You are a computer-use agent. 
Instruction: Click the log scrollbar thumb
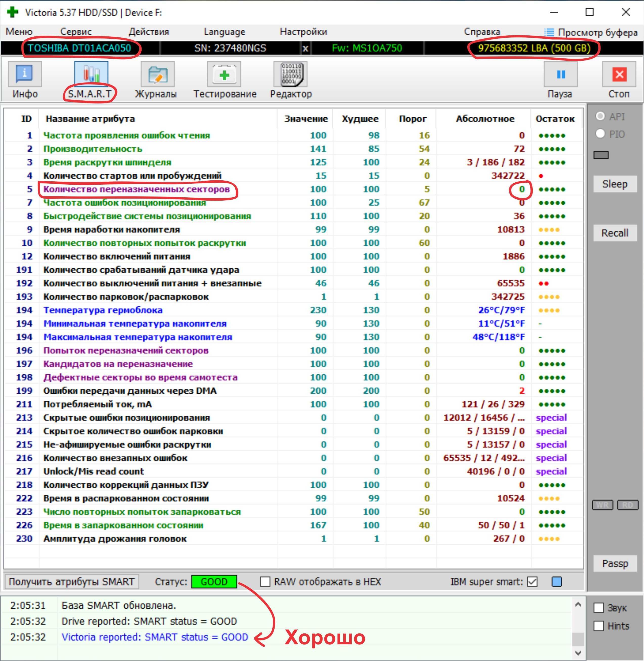578,639
